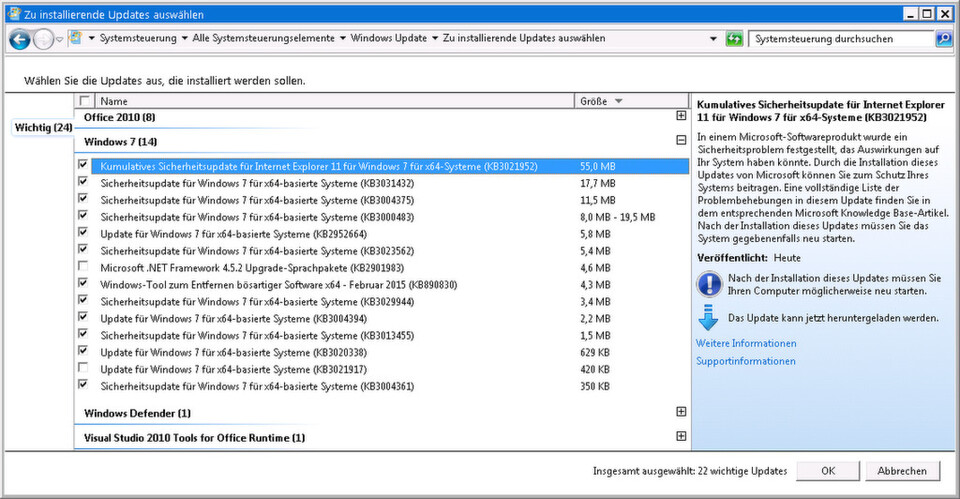Expand the Windows Defender (1) group
Screen dimensions: 960x499
pyautogui.click(x=681, y=411)
